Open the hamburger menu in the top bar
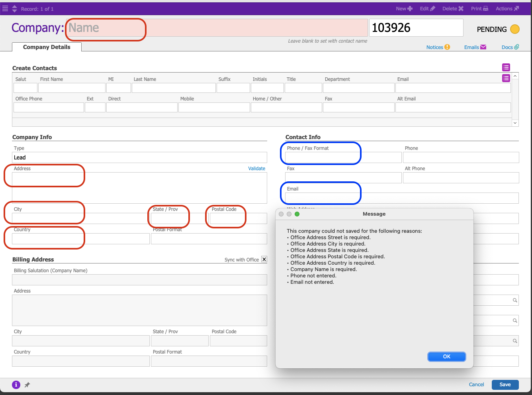This screenshot has width=532, height=395. 5,8
